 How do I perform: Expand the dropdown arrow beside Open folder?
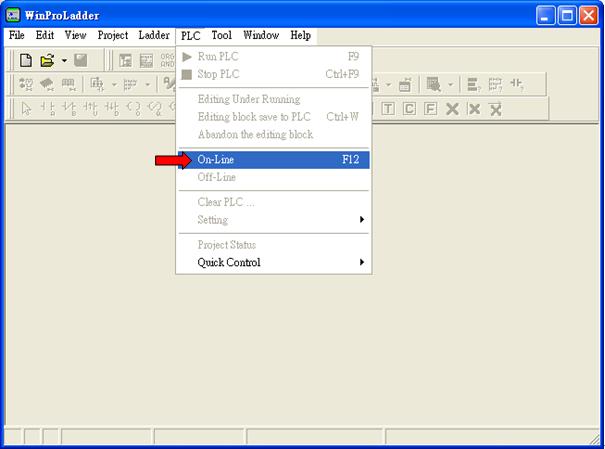tap(64, 61)
